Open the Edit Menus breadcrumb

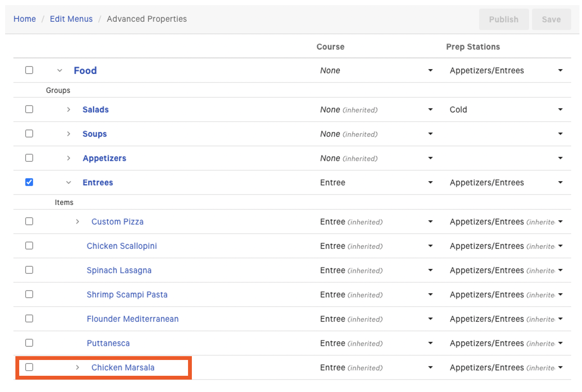[71, 19]
